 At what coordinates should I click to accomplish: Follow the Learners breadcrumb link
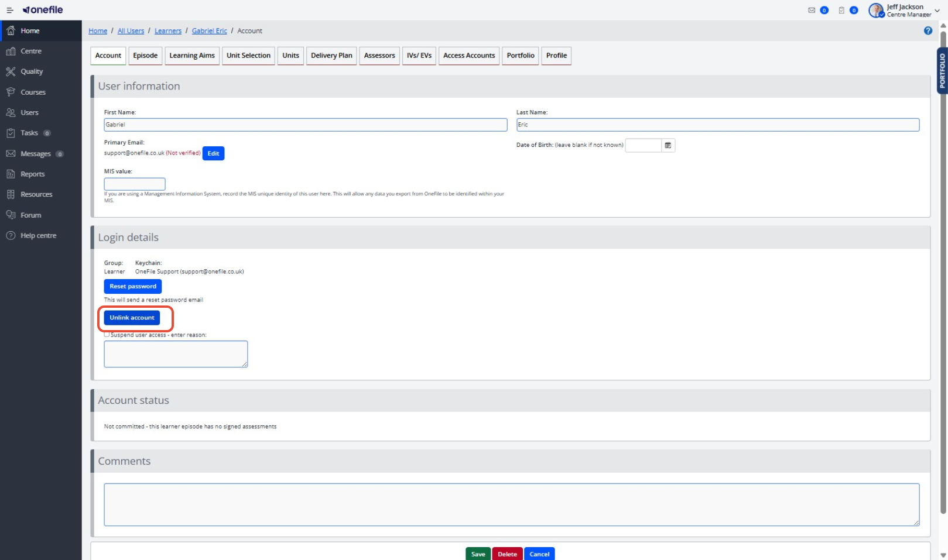click(x=168, y=31)
